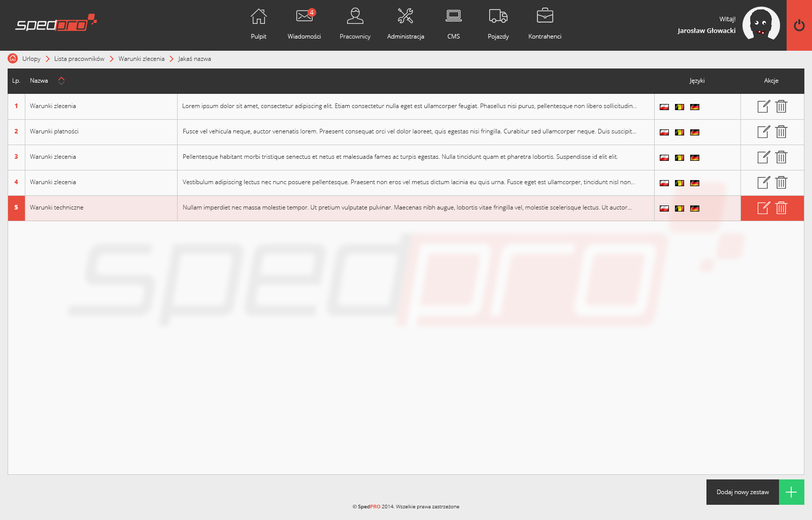Open the Pojazdy vehicles section
The width and height of the screenshot is (812, 520).
pyautogui.click(x=498, y=23)
